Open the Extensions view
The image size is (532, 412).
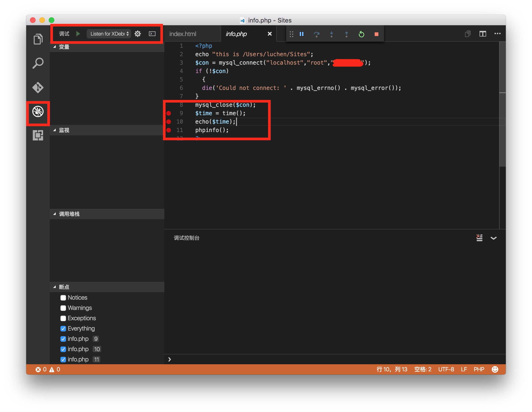(38, 135)
